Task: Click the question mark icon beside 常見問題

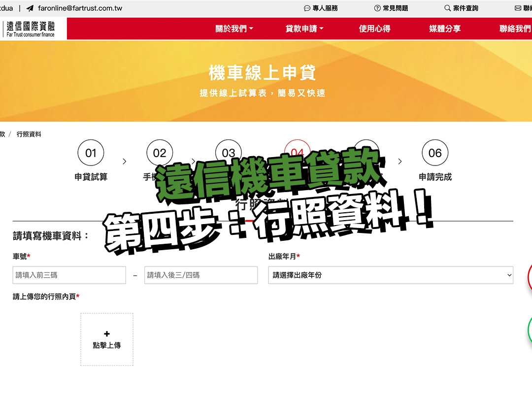Action: point(377,8)
